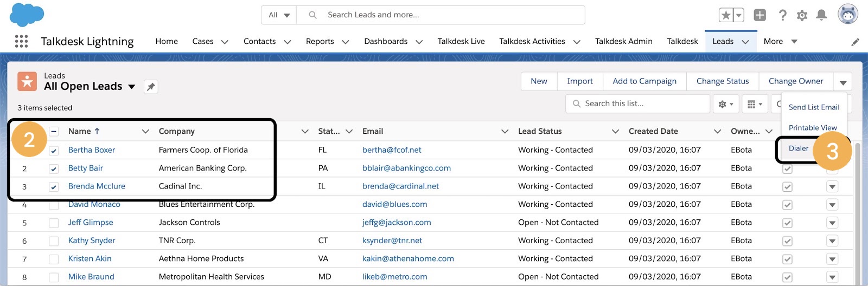Select Jeff Glimpse row checkbox
The image size is (868, 286).
[54, 223]
